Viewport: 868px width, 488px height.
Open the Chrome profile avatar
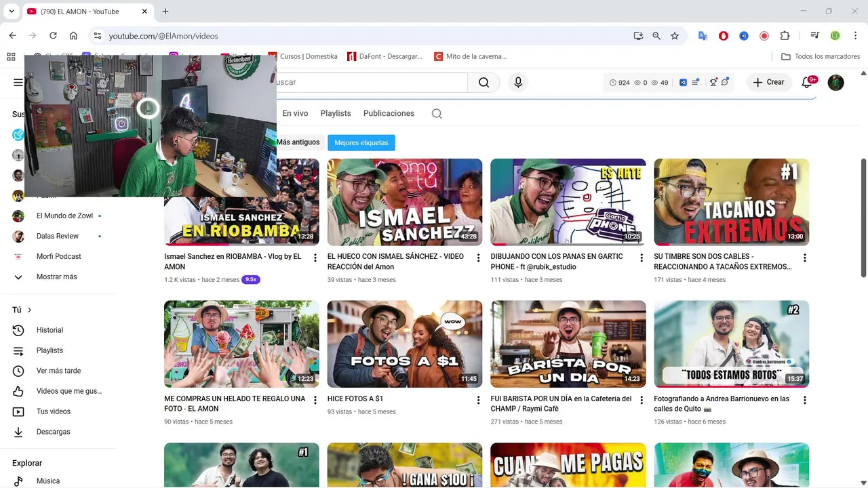click(835, 36)
